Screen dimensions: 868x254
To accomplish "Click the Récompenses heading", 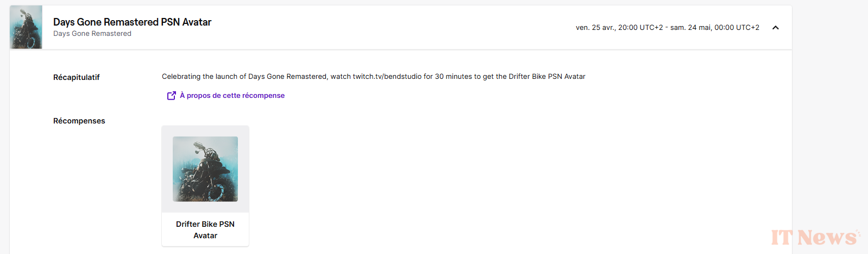I will tap(79, 121).
